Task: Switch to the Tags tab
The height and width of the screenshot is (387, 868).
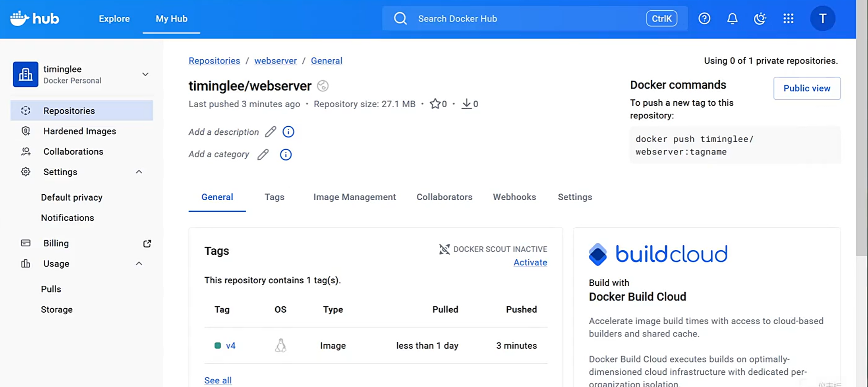Action: pos(275,197)
